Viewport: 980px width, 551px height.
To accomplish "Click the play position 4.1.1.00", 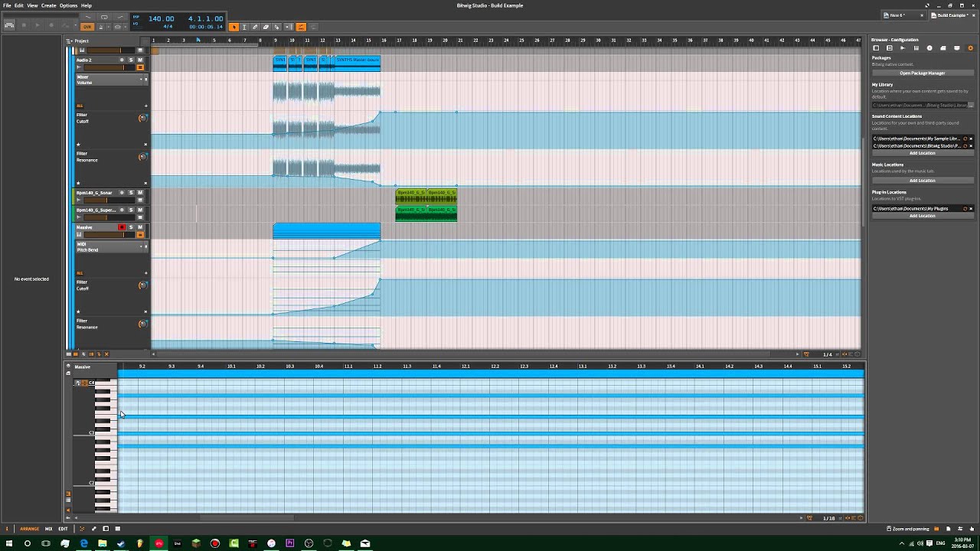I will pyautogui.click(x=205, y=18).
